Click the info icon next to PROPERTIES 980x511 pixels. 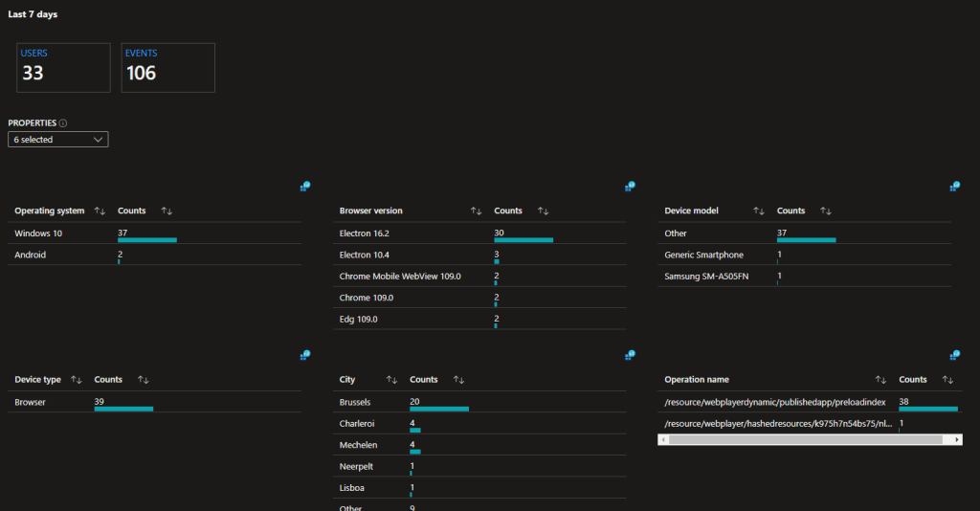point(63,123)
